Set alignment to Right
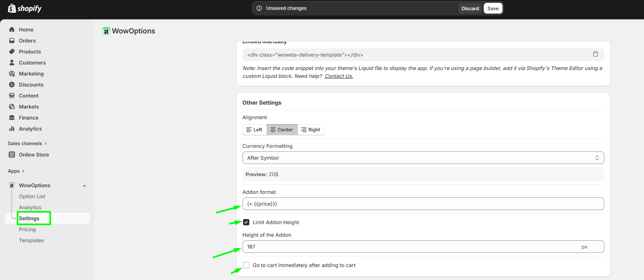644x280 pixels. pyautogui.click(x=310, y=130)
